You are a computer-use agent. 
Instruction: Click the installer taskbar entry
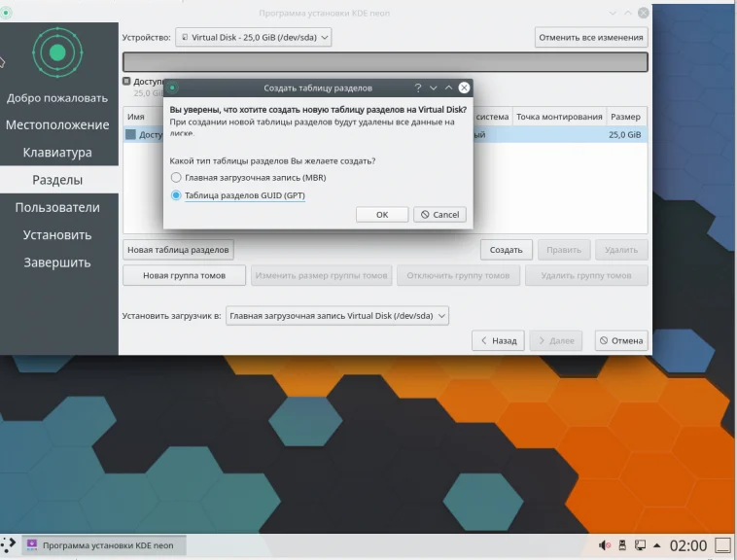coord(104,545)
